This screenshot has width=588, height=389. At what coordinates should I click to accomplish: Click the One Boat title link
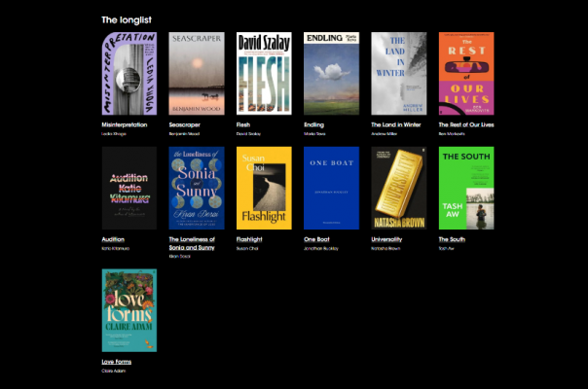(316, 239)
